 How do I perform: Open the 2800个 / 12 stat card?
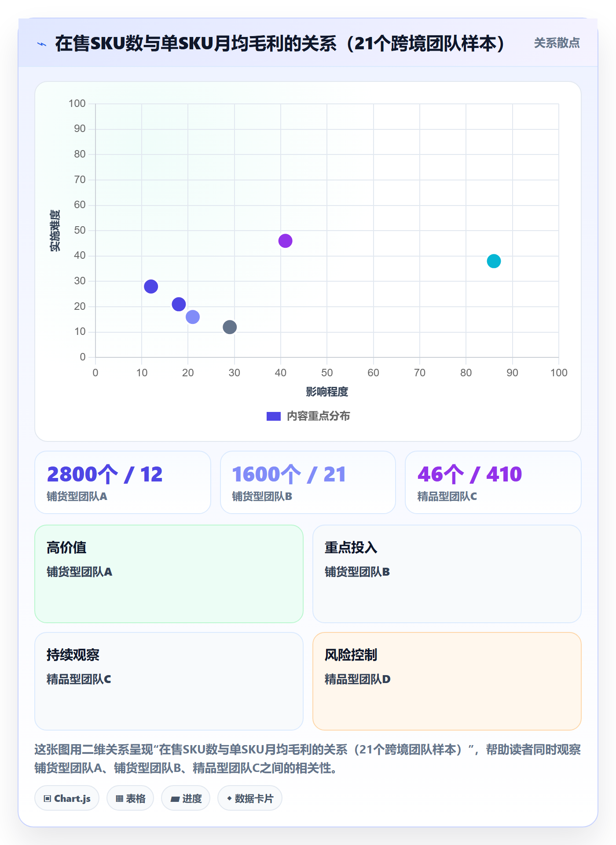[123, 482]
